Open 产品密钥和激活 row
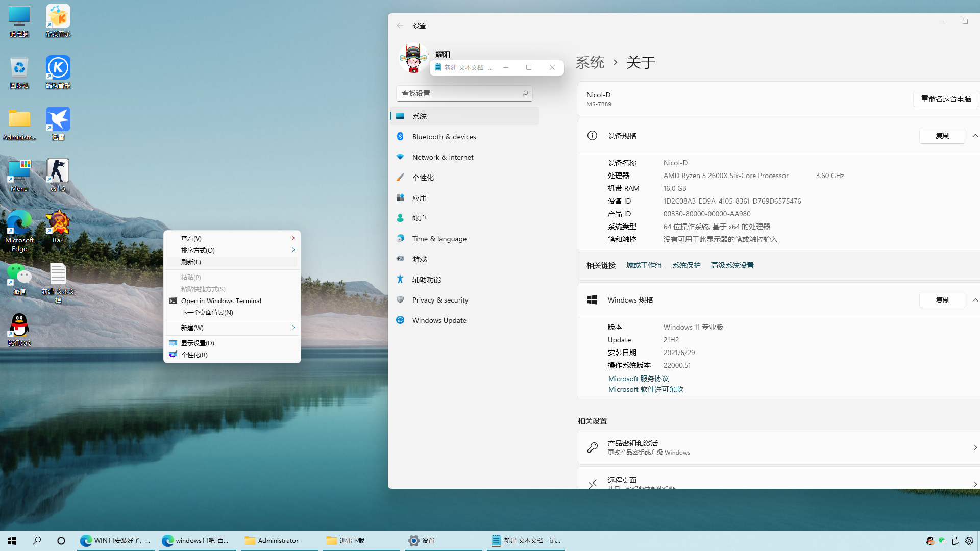Viewport: 980px width, 551px height. [779, 447]
